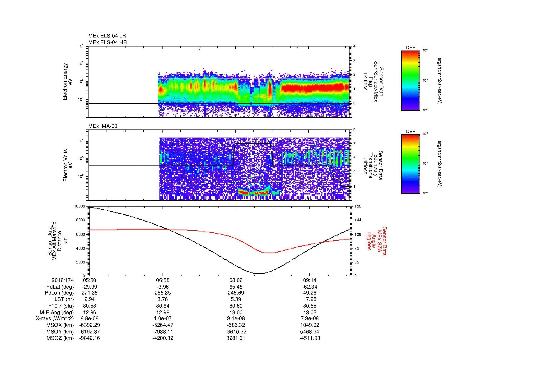Click the altitude curve minimum in bottom plot
Screen dimensions: 555x392
pyautogui.click(x=259, y=273)
